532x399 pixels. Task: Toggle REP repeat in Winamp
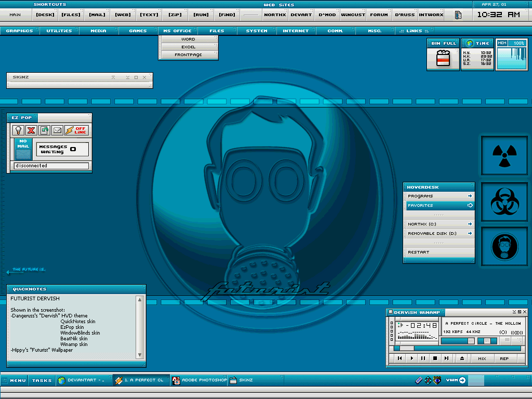504,358
